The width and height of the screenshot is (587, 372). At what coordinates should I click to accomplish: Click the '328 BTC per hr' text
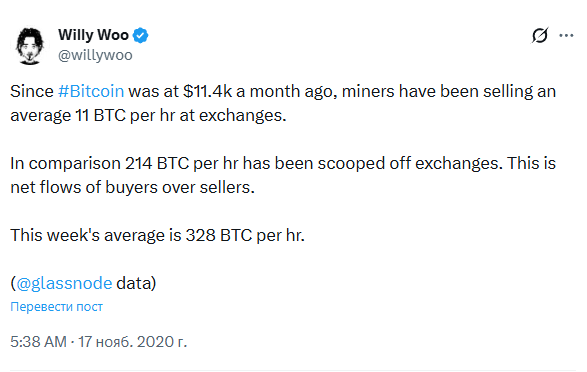pos(245,235)
